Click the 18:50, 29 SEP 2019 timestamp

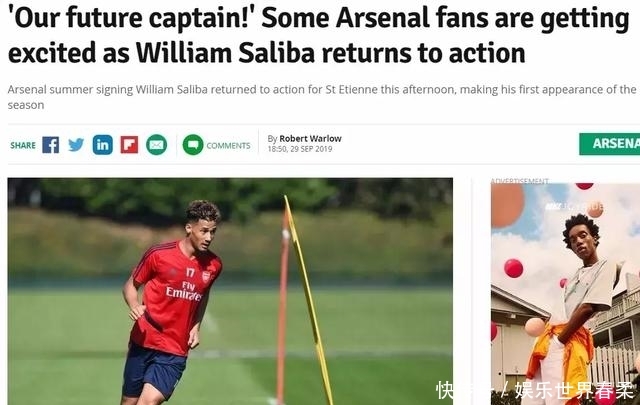[300, 149]
